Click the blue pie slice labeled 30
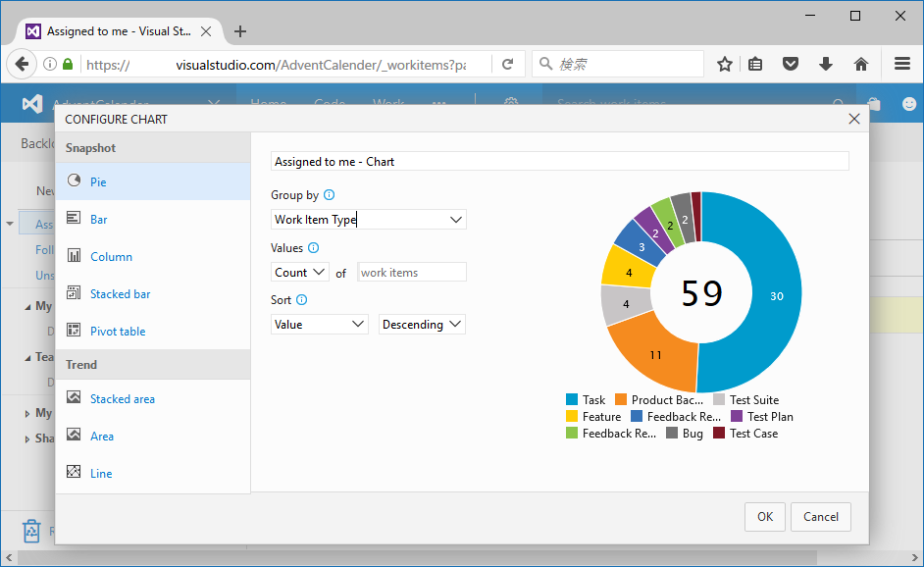 coord(777,296)
